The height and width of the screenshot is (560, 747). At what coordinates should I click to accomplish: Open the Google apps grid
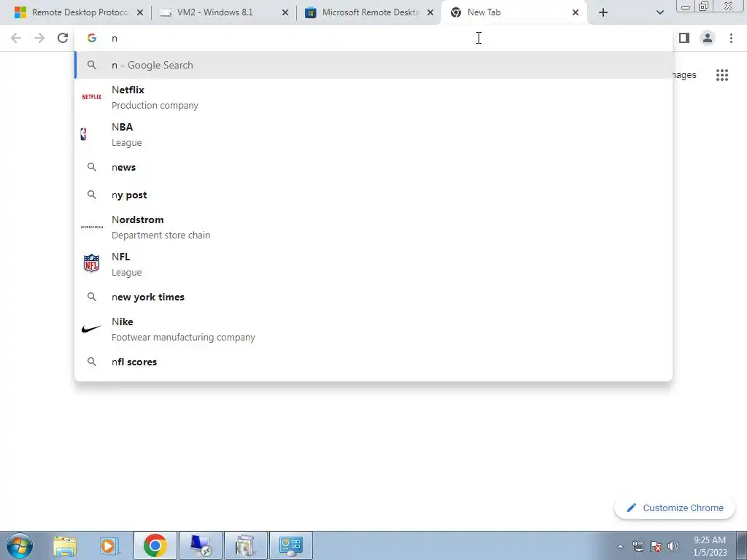pos(721,75)
